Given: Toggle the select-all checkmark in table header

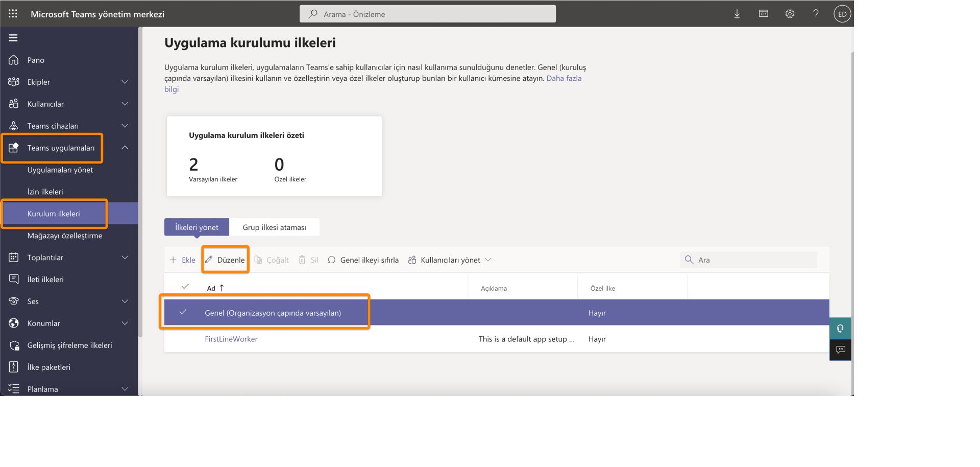Looking at the screenshot, I should 185,287.
